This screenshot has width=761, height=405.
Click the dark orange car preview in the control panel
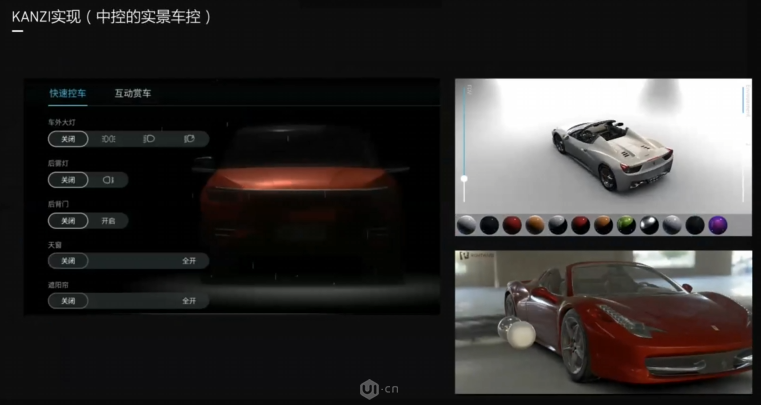pyautogui.click(x=301, y=204)
